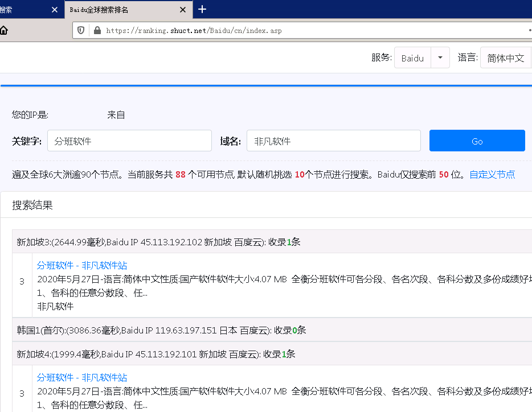Open tracking protection shield icon
The image size is (532, 412).
(81, 31)
